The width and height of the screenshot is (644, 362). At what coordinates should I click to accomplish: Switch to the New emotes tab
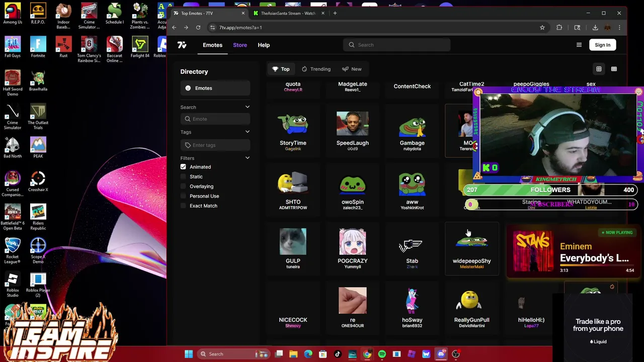(x=351, y=69)
